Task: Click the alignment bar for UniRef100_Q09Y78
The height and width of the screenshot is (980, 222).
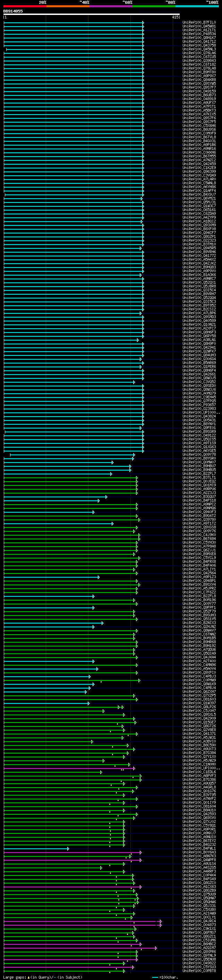Action: [72, 455]
